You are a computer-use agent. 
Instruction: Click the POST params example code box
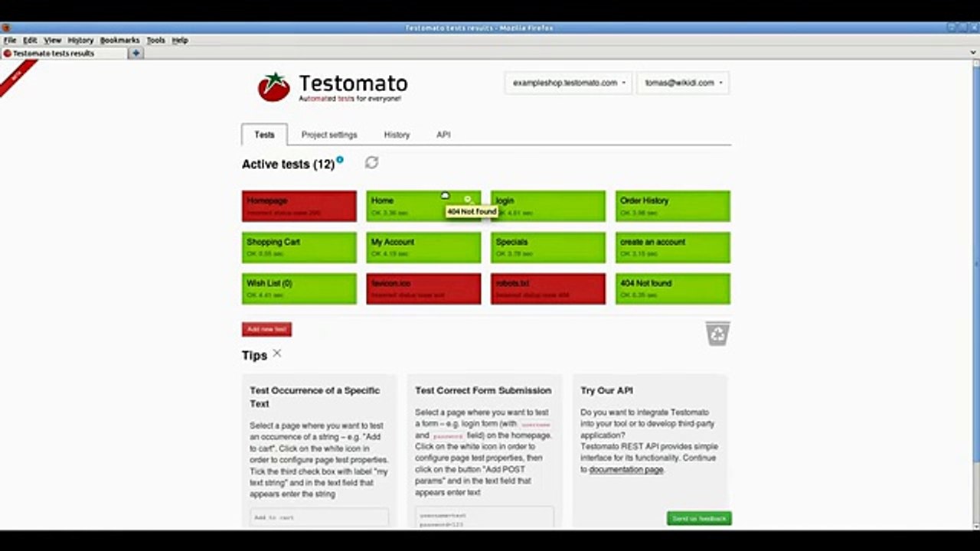(485, 517)
